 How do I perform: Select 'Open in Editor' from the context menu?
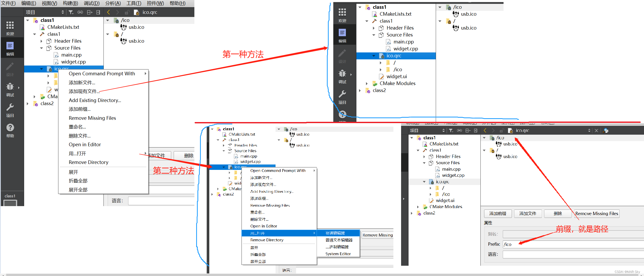click(x=85, y=144)
